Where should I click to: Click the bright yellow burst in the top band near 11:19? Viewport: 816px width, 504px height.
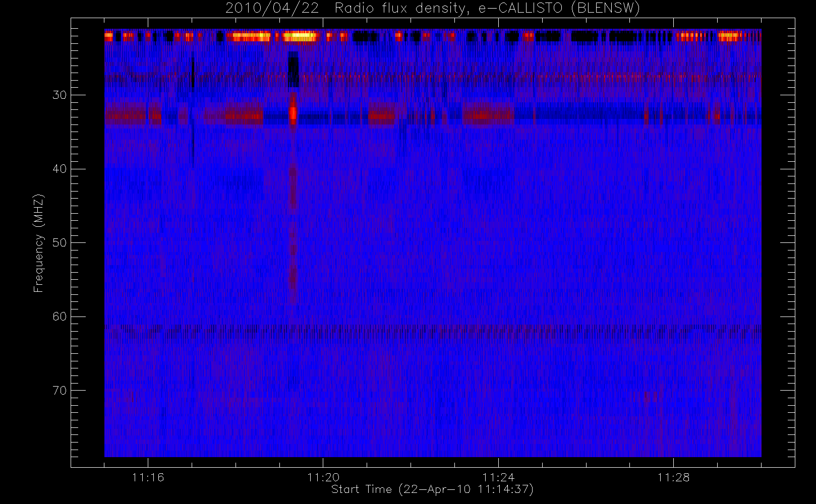tap(301, 36)
